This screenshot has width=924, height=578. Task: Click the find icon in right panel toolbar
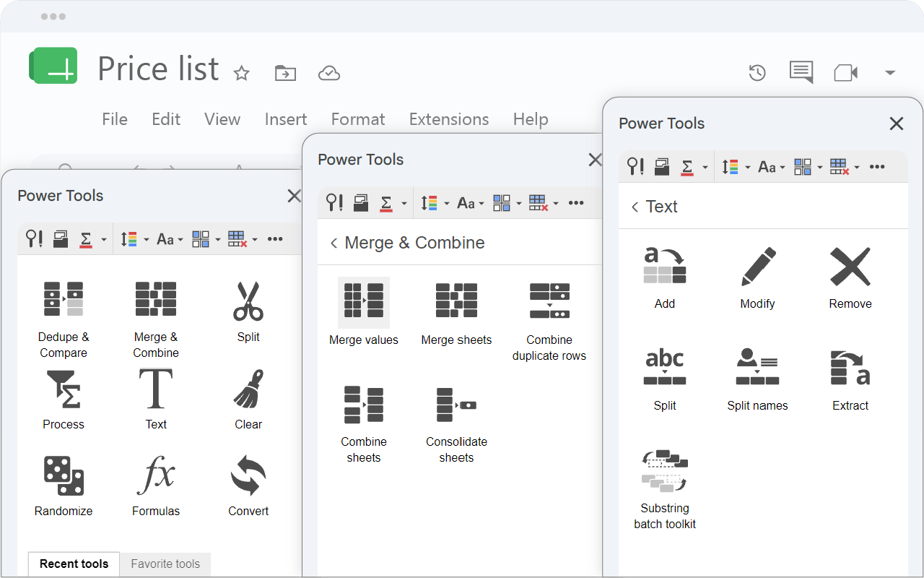(635, 167)
